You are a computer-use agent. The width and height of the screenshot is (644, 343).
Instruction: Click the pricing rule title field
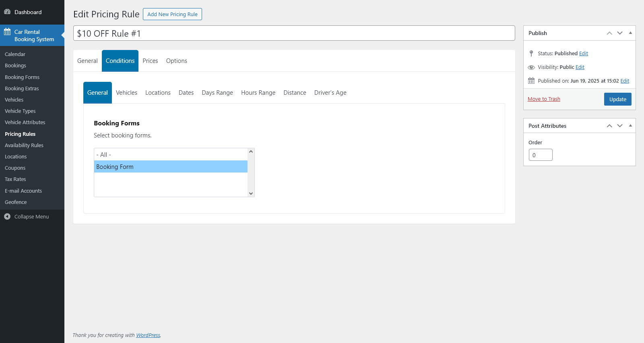294,33
